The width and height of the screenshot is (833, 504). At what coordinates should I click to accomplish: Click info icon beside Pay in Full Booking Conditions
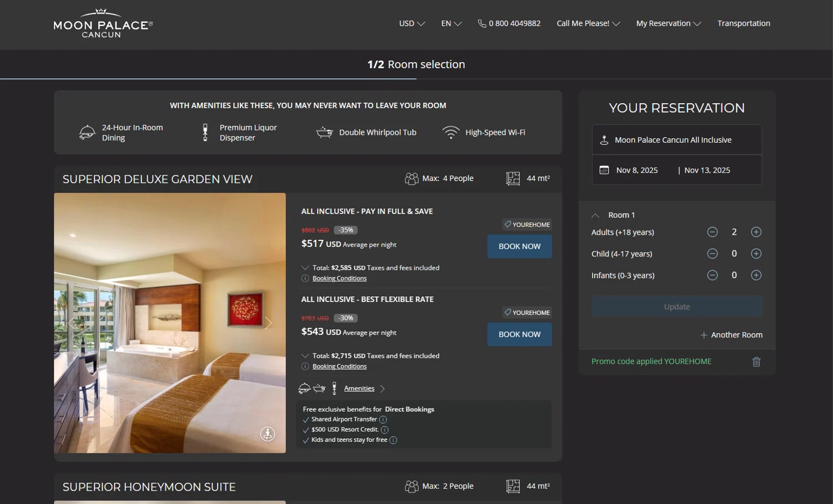(x=305, y=279)
